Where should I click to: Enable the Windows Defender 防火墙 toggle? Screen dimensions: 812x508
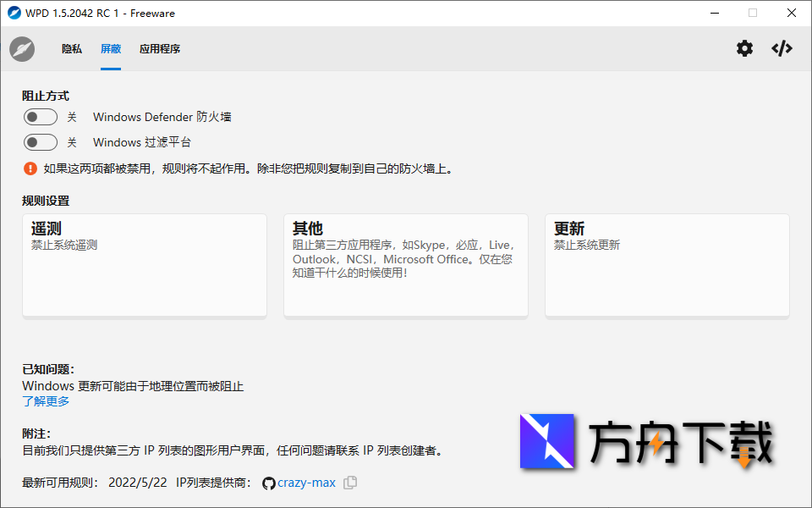[40, 117]
